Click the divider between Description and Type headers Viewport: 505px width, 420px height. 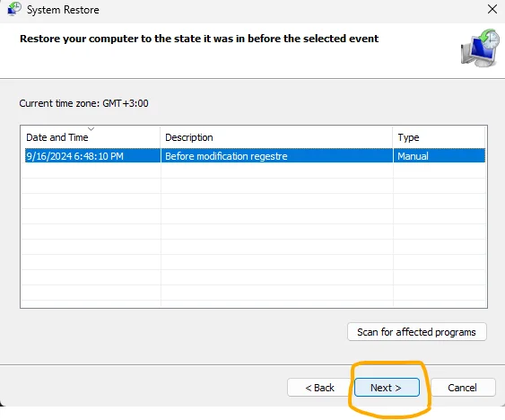click(393, 137)
